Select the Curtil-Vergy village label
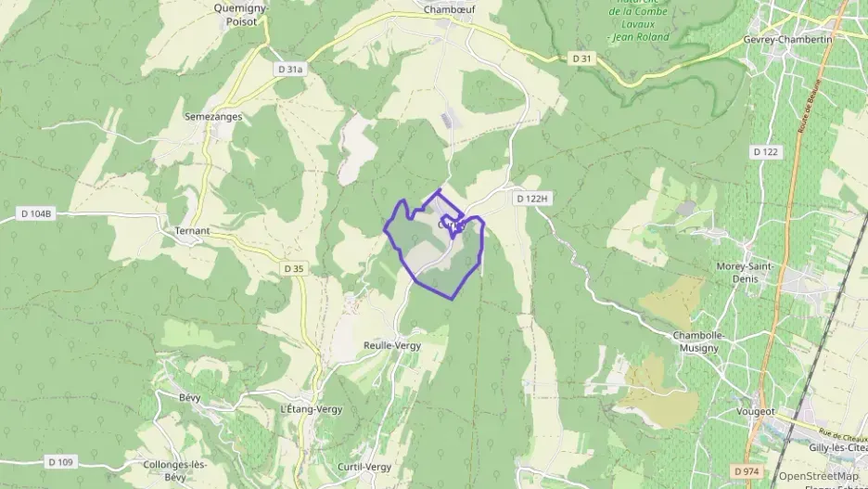The height and width of the screenshot is (489, 868). pyautogui.click(x=364, y=467)
